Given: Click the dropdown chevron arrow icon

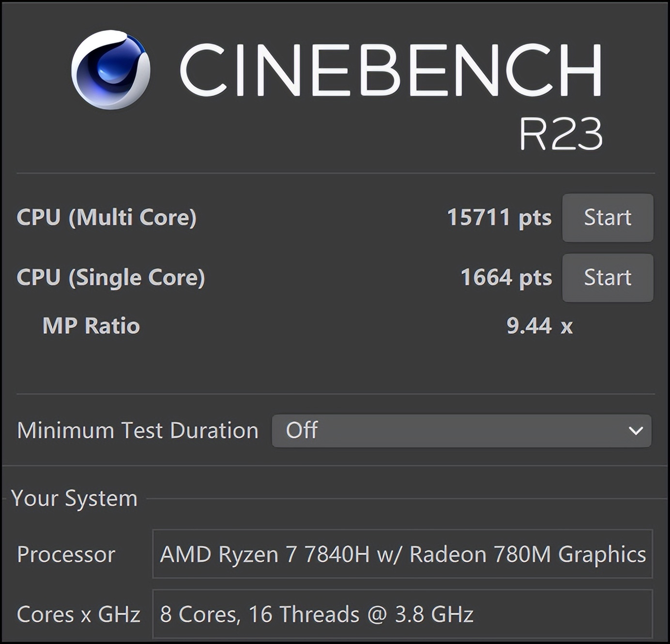Looking at the screenshot, I should [635, 430].
